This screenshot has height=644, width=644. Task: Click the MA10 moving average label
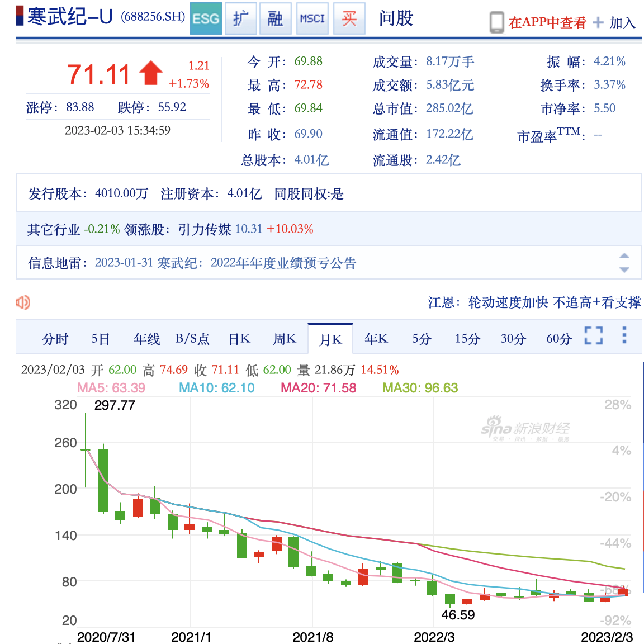point(217,388)
